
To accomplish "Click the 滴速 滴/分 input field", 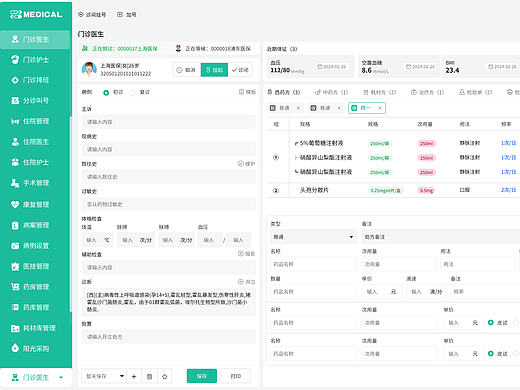I will pos(426,292).
